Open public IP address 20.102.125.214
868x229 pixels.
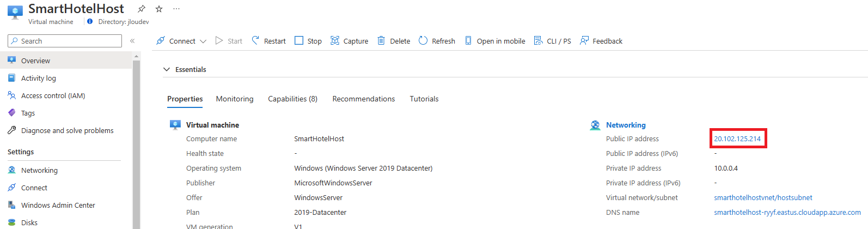(737, 138)
